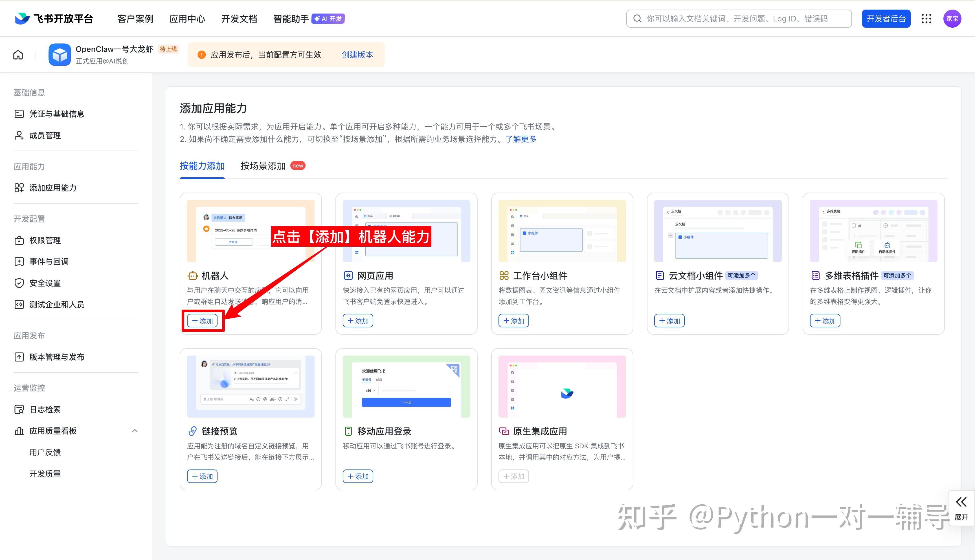Open 安全设置 in the sidebar
Viewport: 975px width, 560px height.
pos(45,283)
